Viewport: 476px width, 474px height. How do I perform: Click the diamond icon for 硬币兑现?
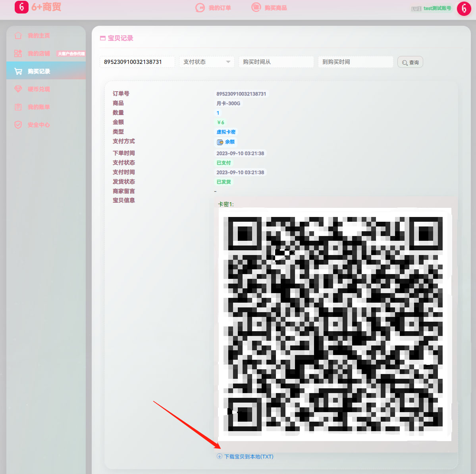pos(18,89)
